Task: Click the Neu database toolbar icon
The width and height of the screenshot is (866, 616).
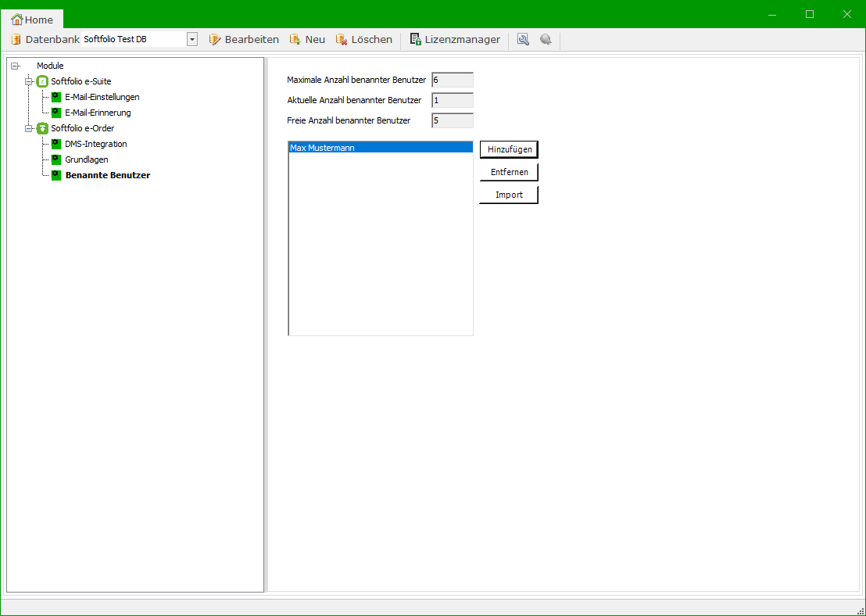Action: (295, 39)
